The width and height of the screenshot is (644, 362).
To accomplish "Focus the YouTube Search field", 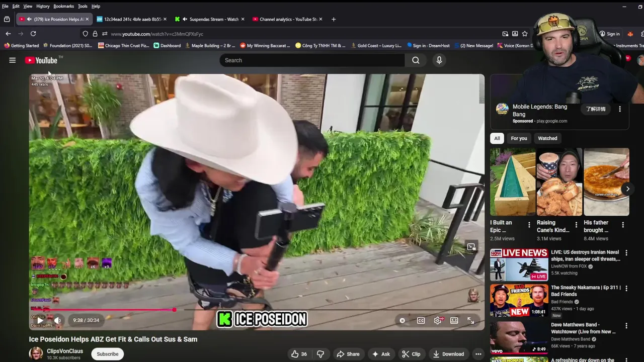I will click(312, 60).
